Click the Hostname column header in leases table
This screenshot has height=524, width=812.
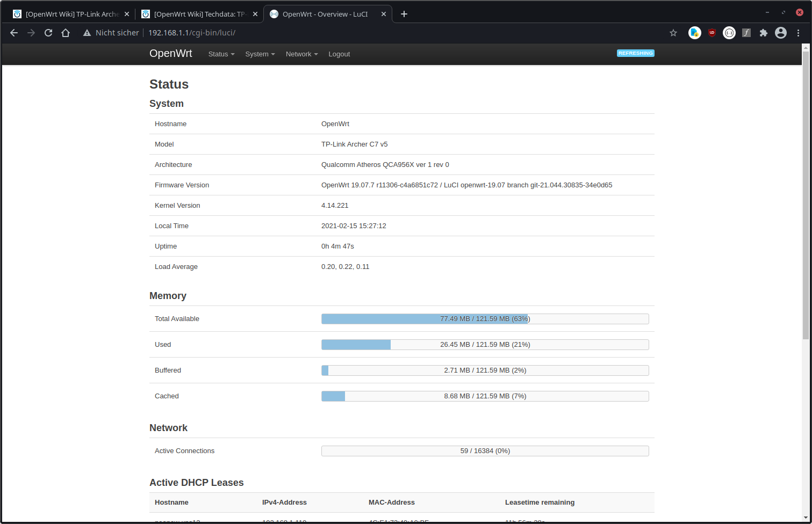coord(171,503)
